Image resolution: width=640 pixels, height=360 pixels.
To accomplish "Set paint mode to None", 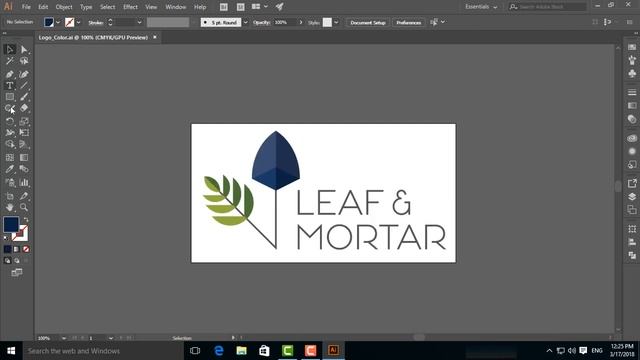I will (x=26, y=249).
